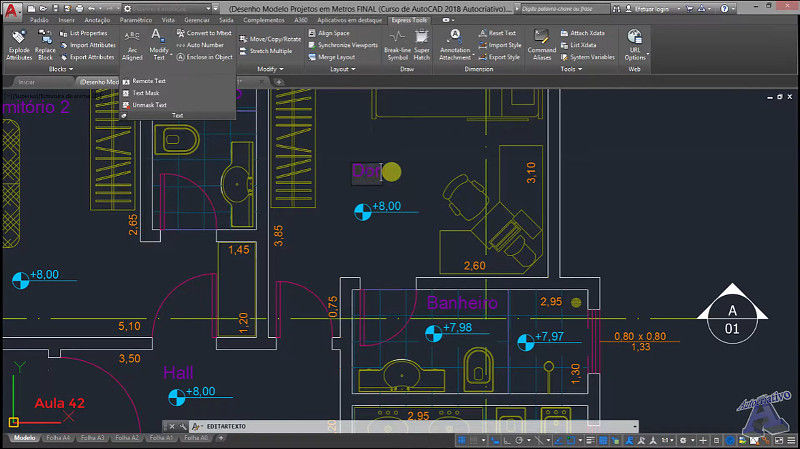
Task: Select the Replace Block tool
Action: (45, 45)
